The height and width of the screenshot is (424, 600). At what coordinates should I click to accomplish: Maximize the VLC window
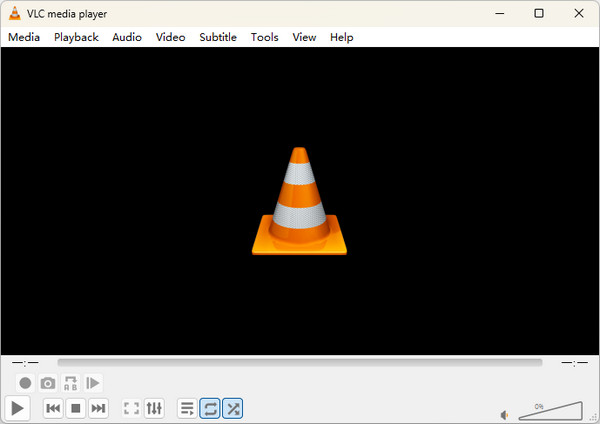coord(539,13)
